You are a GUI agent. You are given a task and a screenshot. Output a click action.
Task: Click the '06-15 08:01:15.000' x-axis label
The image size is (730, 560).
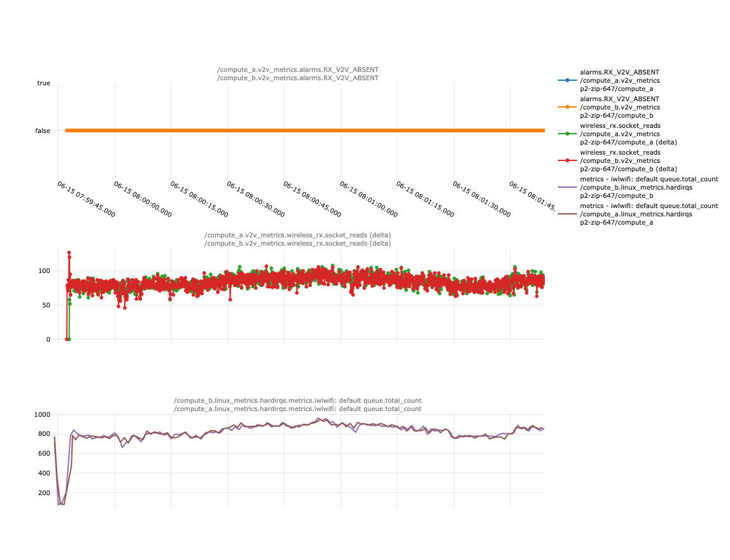tap(425, 199)
